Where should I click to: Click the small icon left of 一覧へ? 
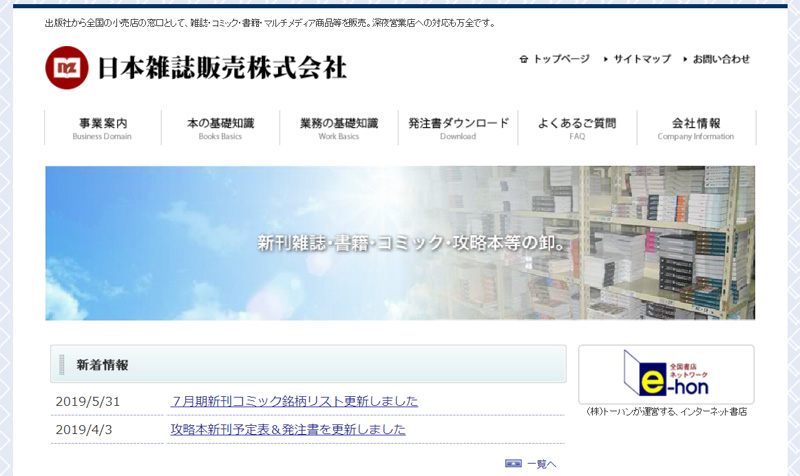tap(513, 464)
